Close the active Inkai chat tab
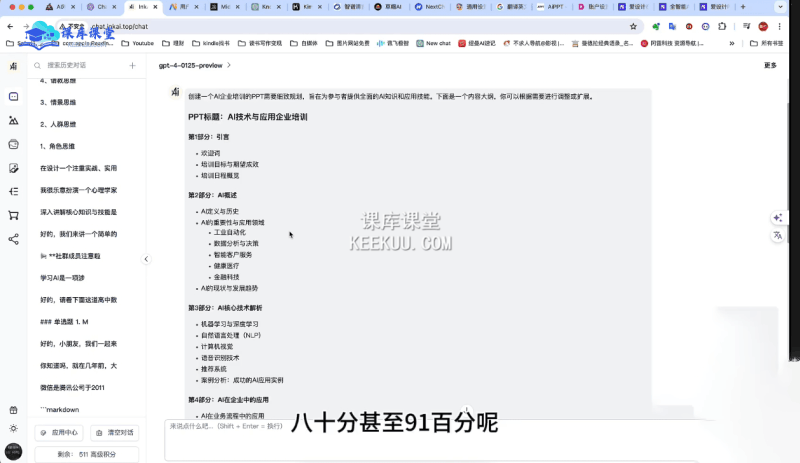Viewport: 800px width, 463px height. [155, 7]
